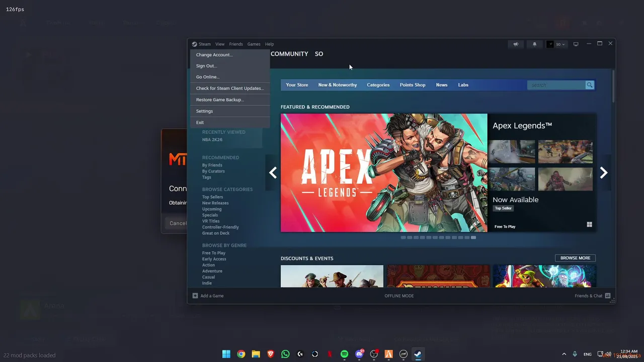Open Windows Start menu

coord(226,354)
